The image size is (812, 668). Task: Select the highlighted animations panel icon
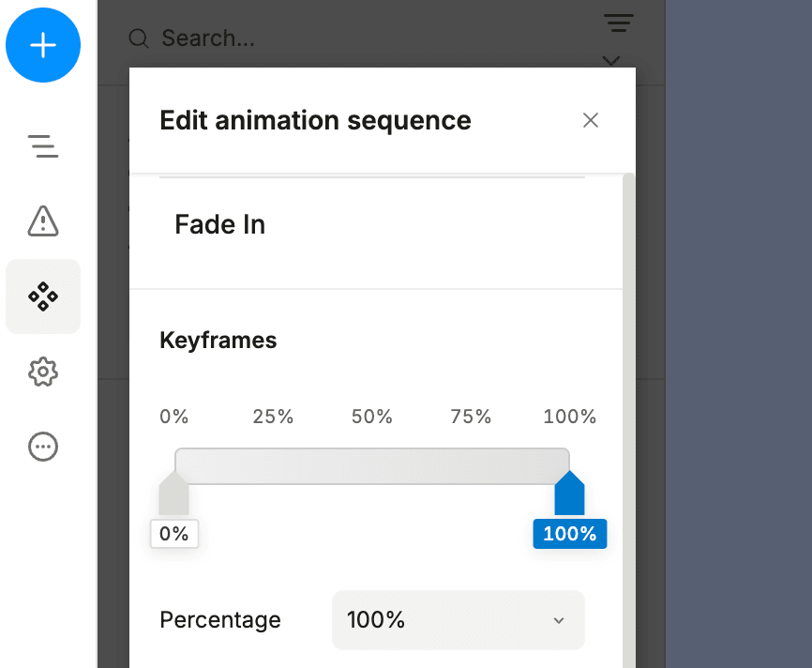[43, 296]
